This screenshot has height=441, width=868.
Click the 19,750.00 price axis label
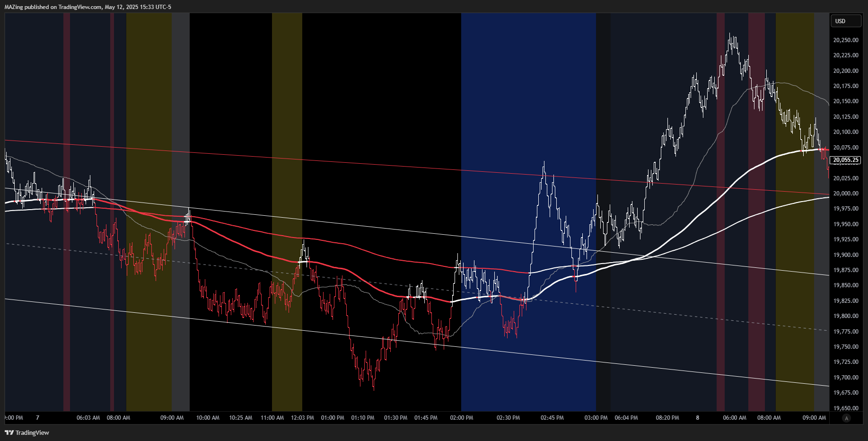846,347
